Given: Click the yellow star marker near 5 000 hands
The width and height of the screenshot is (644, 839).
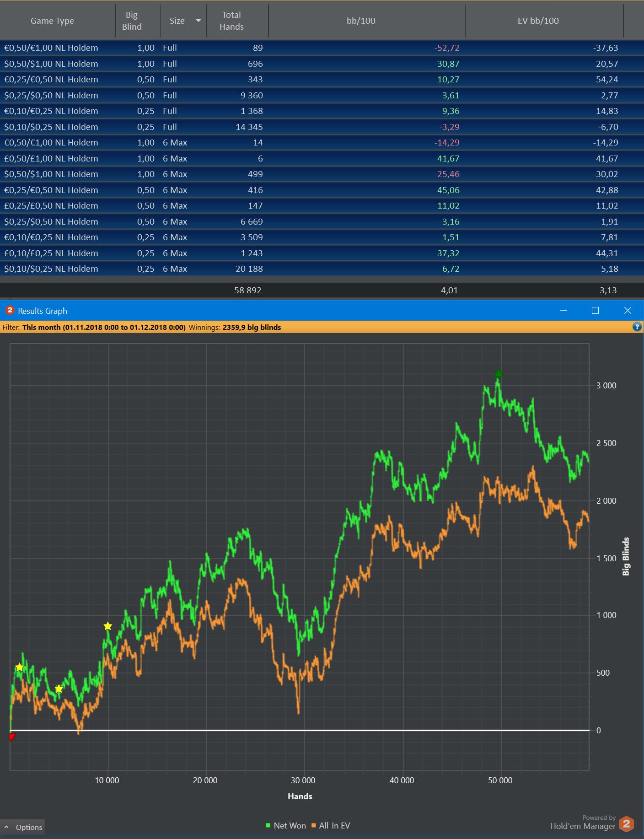Looking at the screenshot, I should point(59,689).
